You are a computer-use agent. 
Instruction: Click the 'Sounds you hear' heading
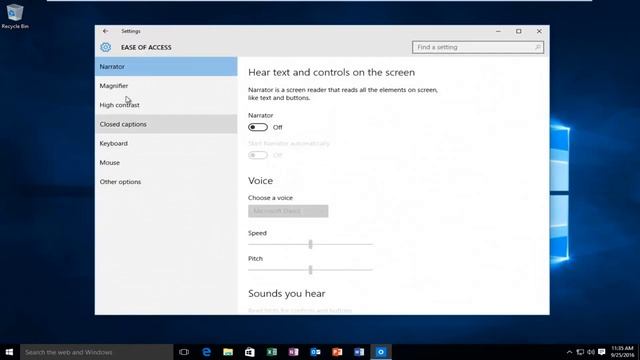(287, 293)
